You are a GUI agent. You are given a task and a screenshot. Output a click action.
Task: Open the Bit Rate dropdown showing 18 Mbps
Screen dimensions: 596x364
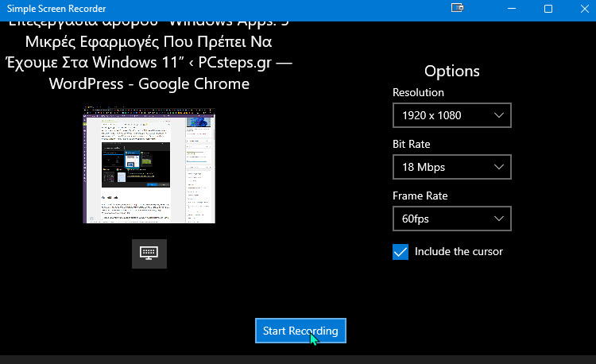click(x=452, y=167)
